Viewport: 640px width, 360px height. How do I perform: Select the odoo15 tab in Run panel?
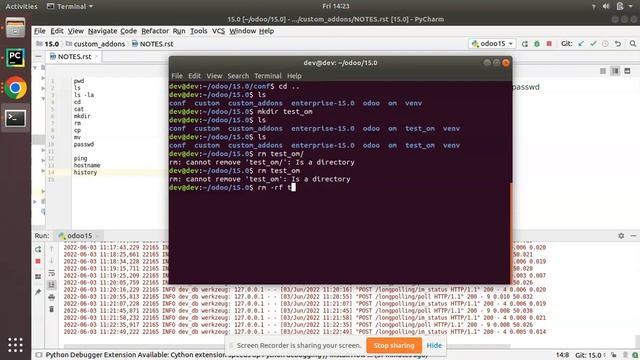coord(75,236)
